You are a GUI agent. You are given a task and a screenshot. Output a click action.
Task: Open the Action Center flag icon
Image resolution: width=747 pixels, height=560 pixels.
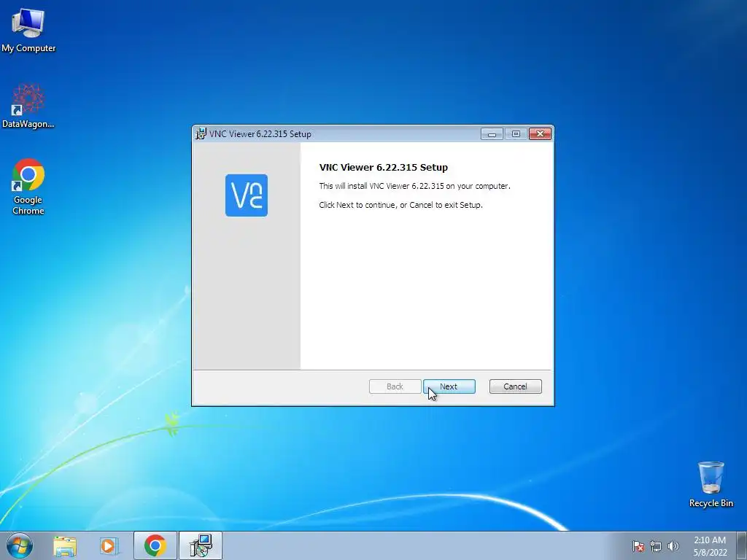pos(638,546)
